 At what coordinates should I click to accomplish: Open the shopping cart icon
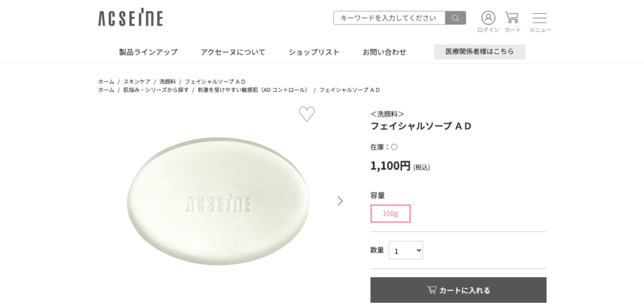tap(512, 18)
